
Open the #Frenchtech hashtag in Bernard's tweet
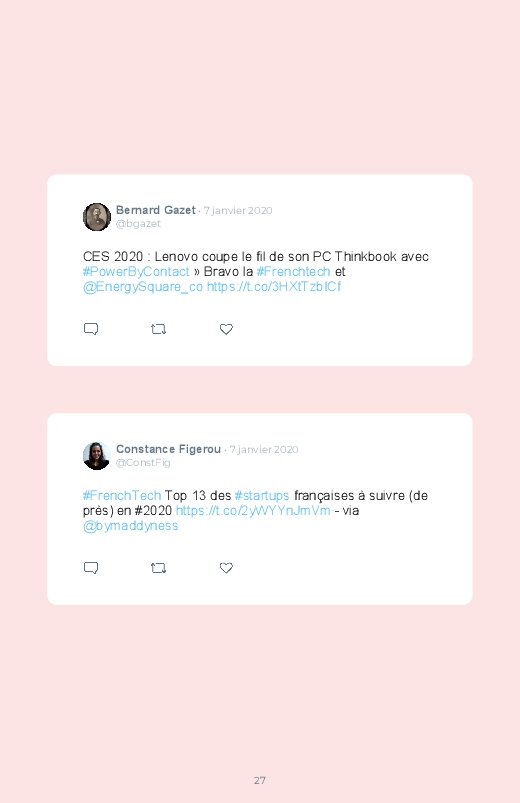pos(294,271)
